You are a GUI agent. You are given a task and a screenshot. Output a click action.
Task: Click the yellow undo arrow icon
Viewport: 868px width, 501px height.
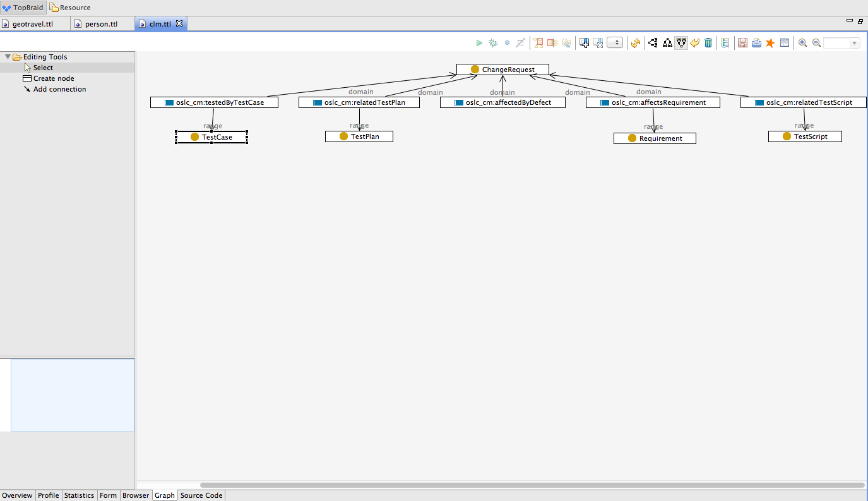(695, 43)
